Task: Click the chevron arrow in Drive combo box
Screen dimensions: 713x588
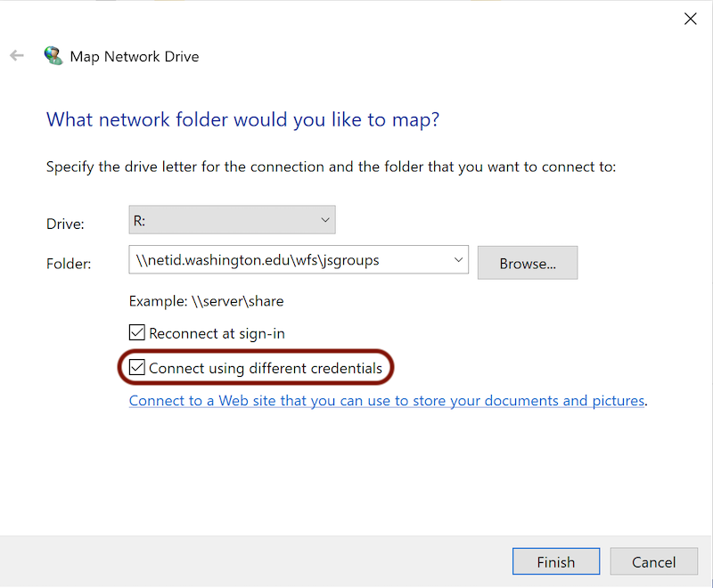Action: click(x=325, y=220)
